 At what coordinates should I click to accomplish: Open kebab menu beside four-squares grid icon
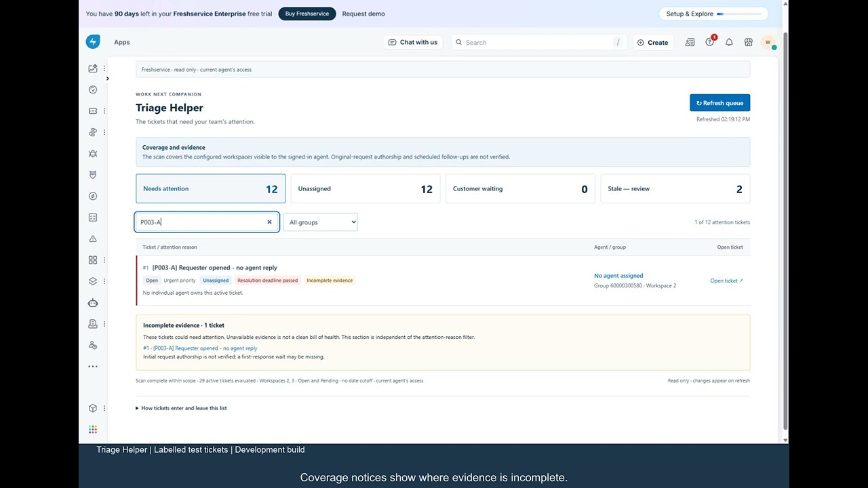point(104,260)
